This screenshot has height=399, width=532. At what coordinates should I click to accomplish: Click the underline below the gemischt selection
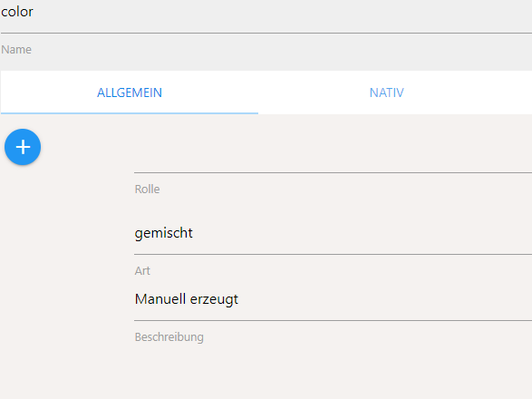(x=333, y=254)
